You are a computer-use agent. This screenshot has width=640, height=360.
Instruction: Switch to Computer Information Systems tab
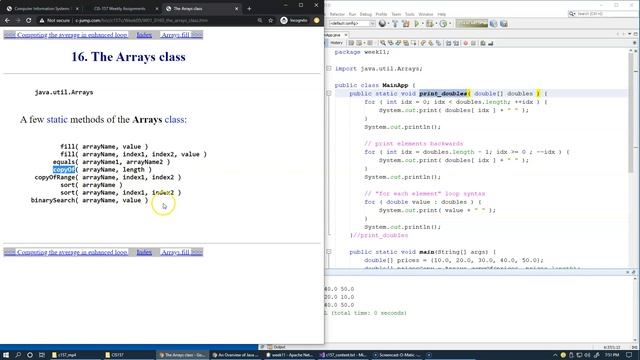coord(42,9)
